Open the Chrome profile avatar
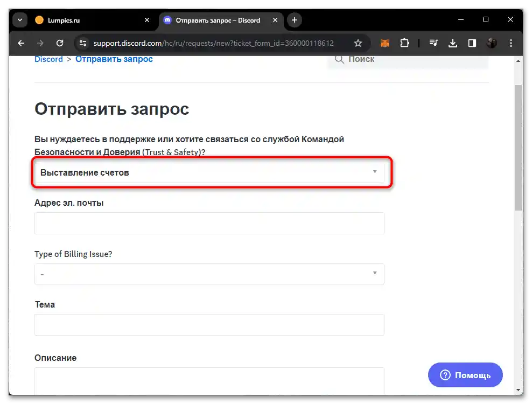Viewport: 532px width, 404px height. tap(491, 43)
